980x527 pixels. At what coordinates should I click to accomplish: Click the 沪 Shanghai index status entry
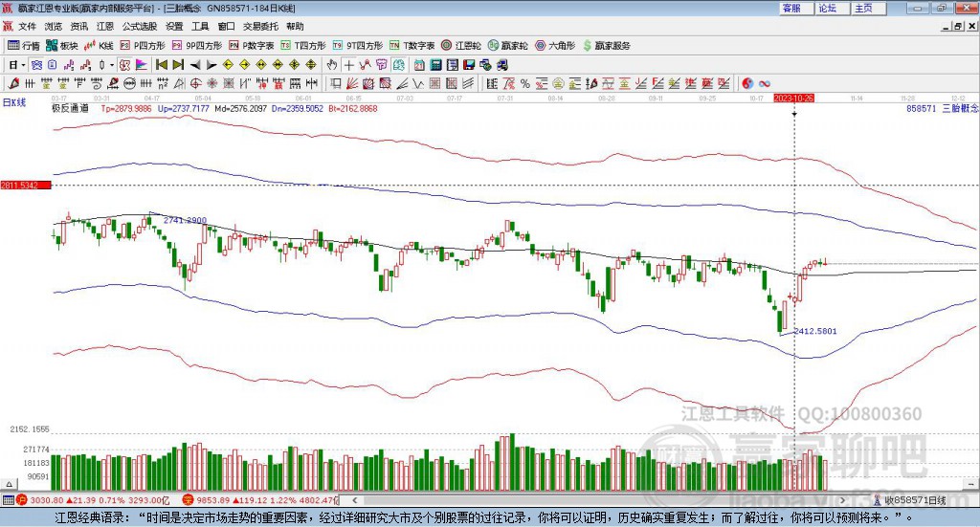coord(93,500)
